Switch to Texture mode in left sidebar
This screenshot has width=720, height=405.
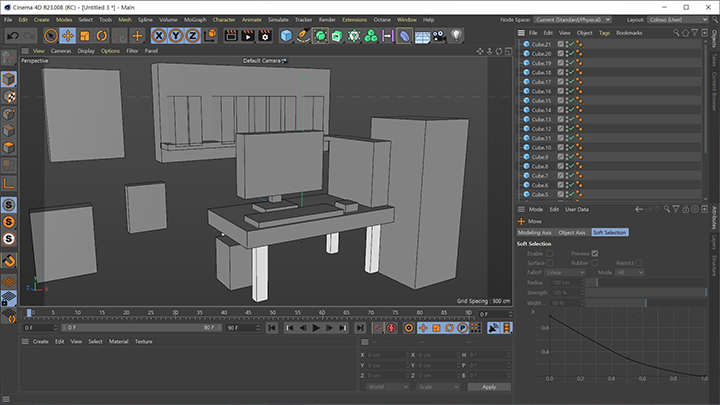(9, 97)
